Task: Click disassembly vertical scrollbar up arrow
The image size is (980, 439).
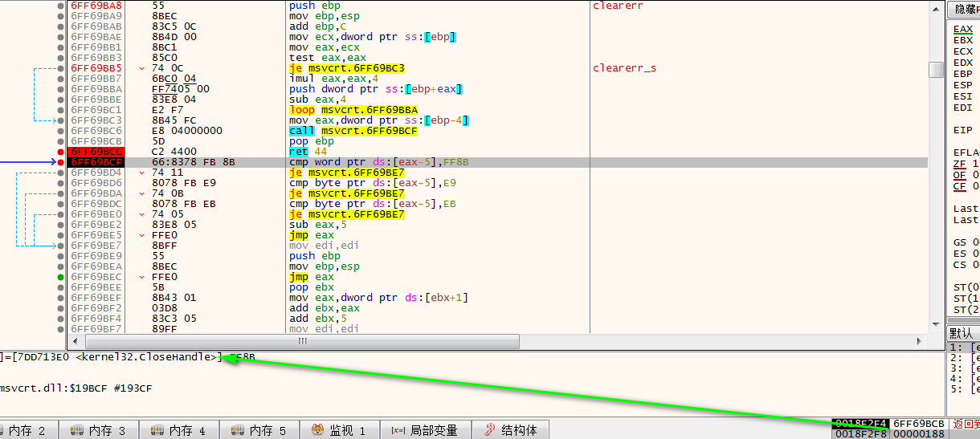Action: pos(936,7)
